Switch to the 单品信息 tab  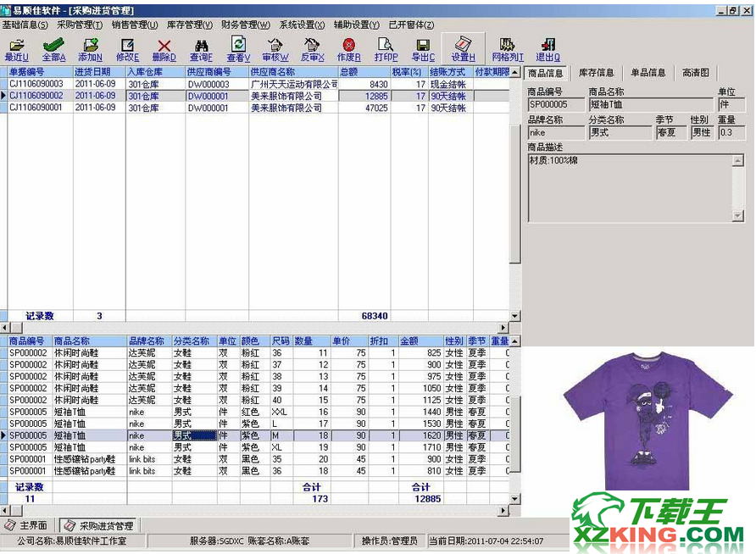click(648, 73)
